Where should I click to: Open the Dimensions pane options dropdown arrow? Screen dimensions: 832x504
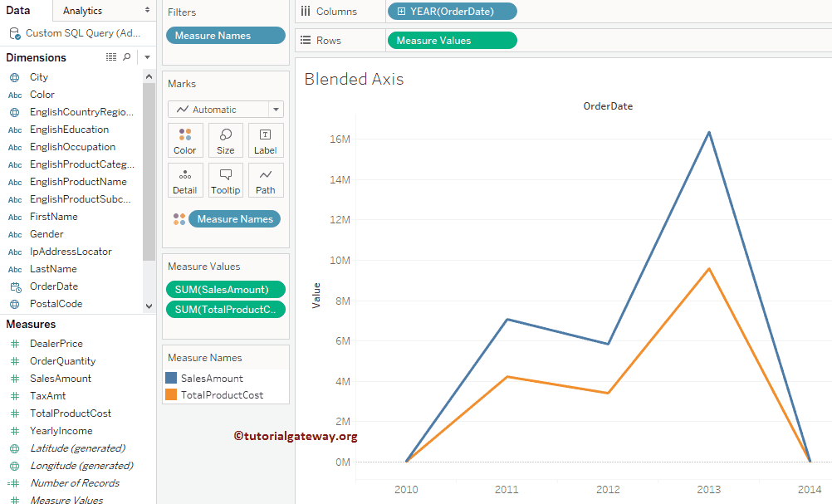[147, 56]
